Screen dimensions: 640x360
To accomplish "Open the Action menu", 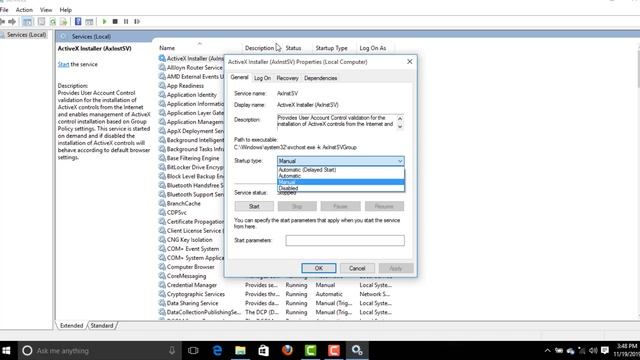I will 24,9.
